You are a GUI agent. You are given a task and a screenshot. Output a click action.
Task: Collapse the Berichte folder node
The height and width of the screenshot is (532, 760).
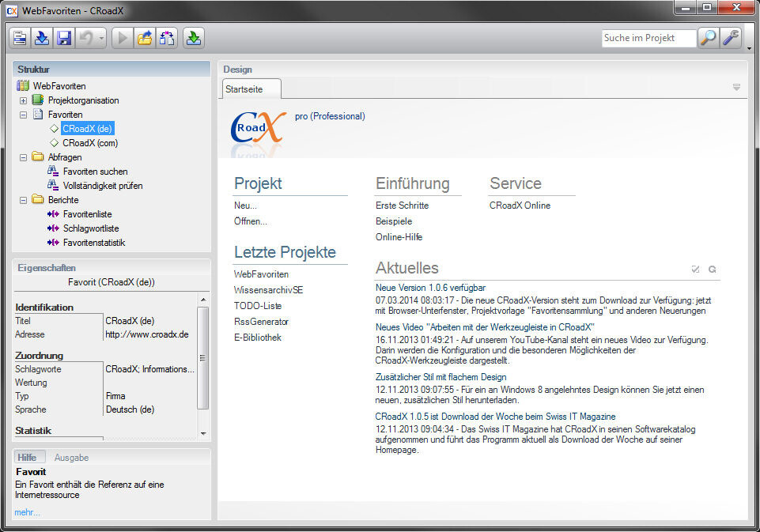[23, 200]
